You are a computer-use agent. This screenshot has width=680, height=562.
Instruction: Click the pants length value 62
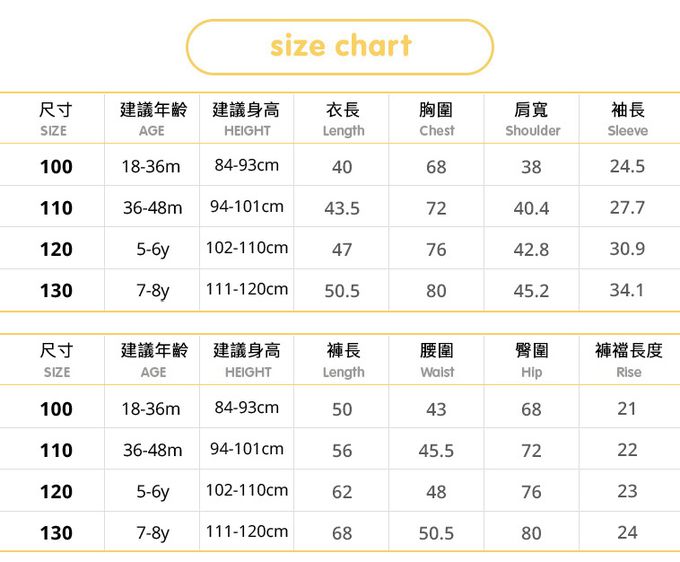[342, 492]
